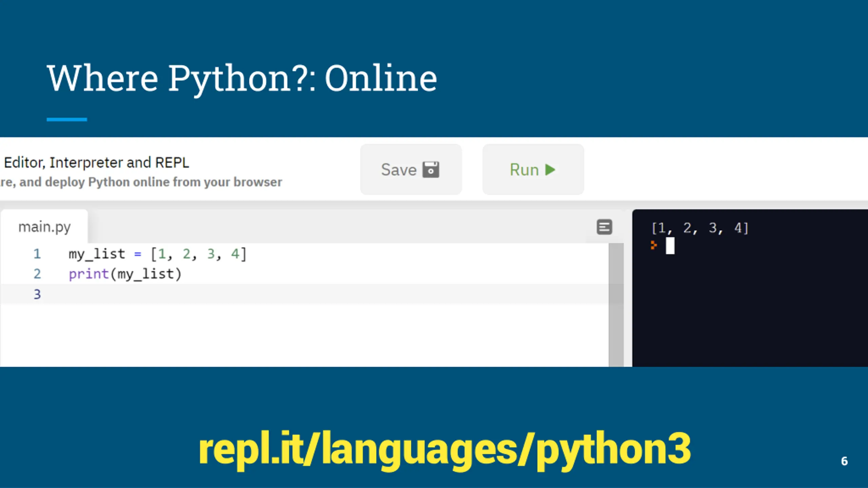The width and height of the screenshot is (868, 488).
Task: Click the green play triangle beside Run
Action: click(x=550, y=169)
